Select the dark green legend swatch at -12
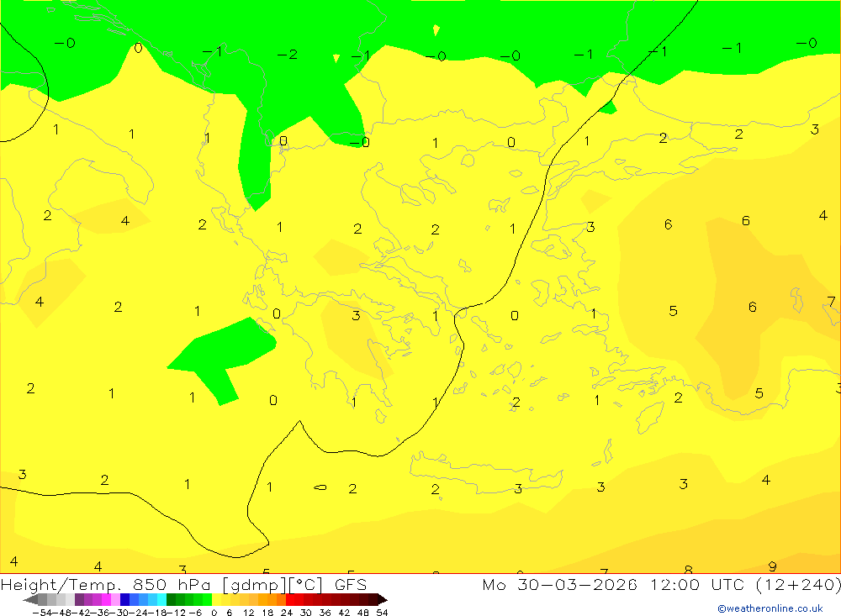Viewport: 841px width, 616px height. [x=171, y=599]
